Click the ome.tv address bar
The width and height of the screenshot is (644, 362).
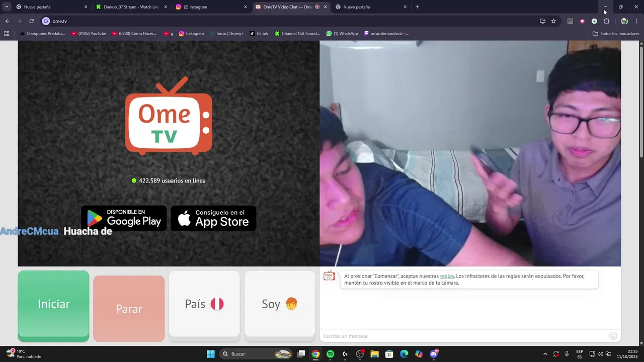pyautogui.click(x=292, y=21)
